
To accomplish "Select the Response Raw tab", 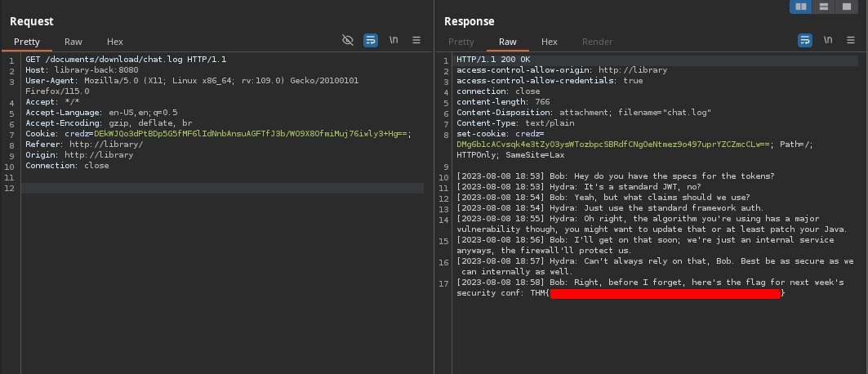I will click(508, 42).
